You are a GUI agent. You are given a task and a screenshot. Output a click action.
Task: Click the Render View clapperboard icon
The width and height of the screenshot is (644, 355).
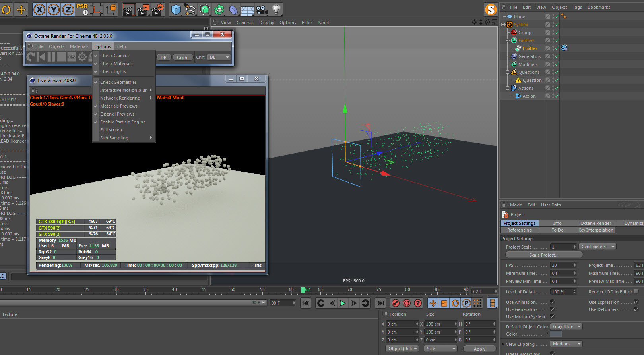coord(128,10)
